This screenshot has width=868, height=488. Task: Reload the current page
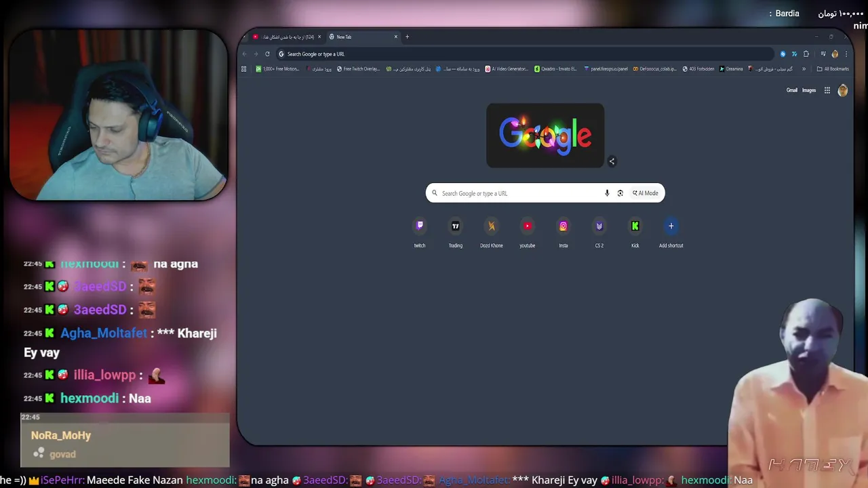click(x=267, y=54)
